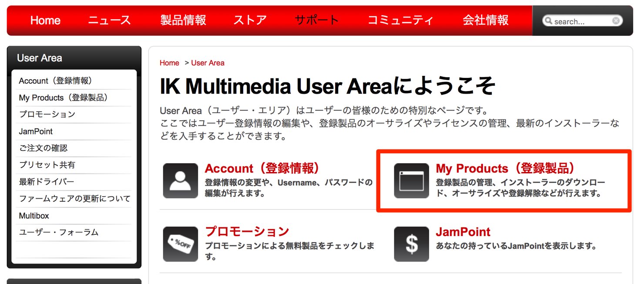
Task: Open the サポート menu
Action: pos(317,20)
